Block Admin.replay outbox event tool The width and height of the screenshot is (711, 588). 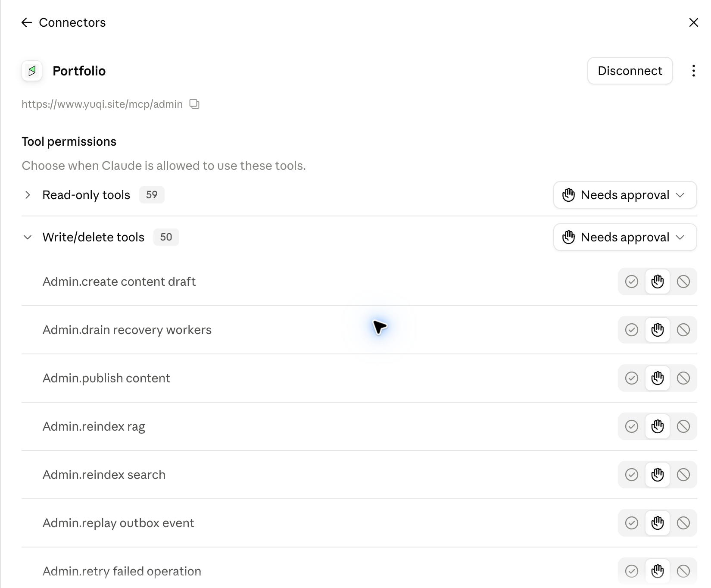click(683, 523)
